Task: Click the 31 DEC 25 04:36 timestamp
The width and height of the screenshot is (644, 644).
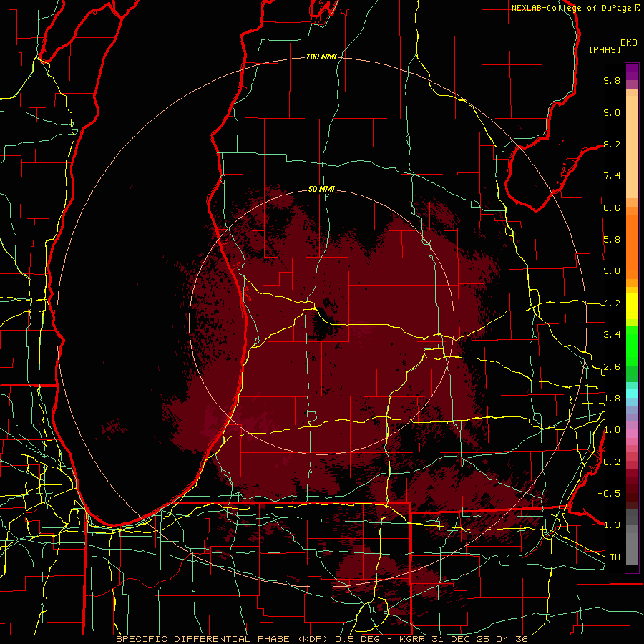Action: coord(479,639)
